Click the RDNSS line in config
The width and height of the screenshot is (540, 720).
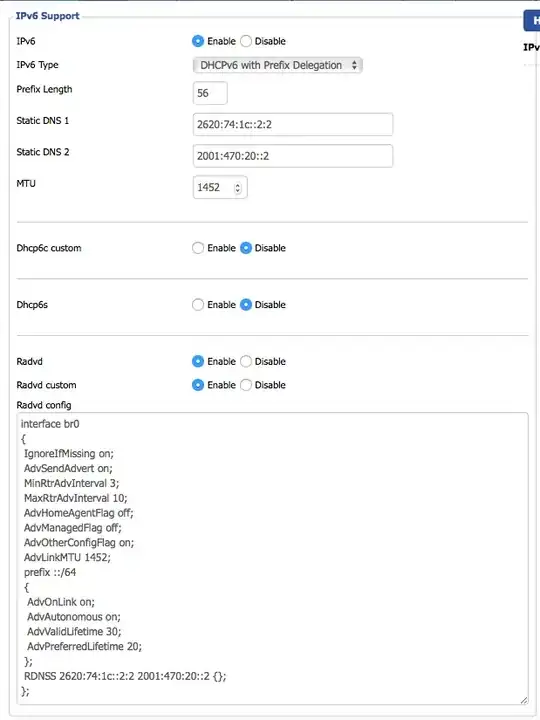click(125, 676)
